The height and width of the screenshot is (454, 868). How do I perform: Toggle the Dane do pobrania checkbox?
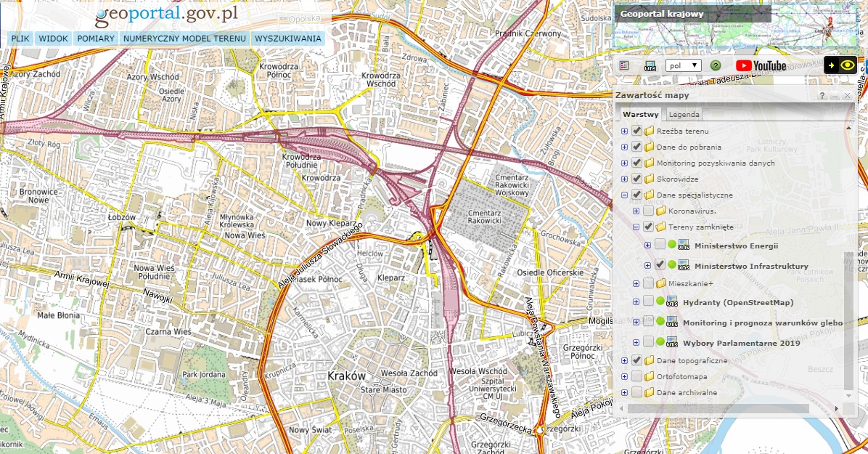point(636,147)
